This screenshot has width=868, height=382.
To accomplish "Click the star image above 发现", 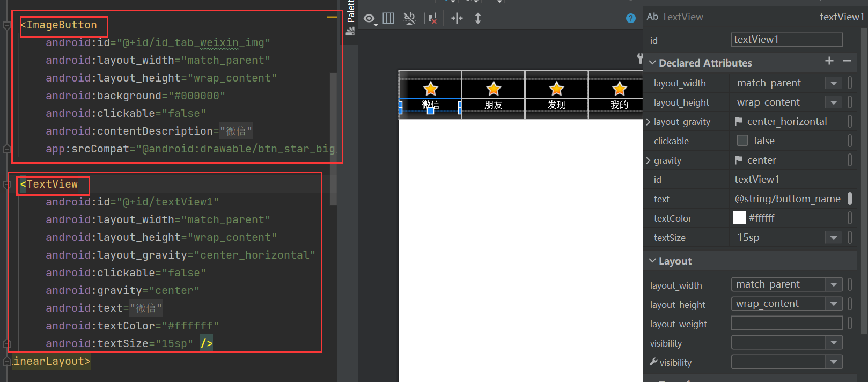I will (556, 89).
